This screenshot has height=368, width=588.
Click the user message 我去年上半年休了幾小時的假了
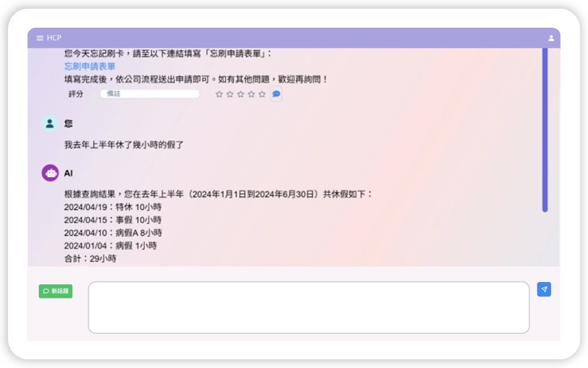124,145
